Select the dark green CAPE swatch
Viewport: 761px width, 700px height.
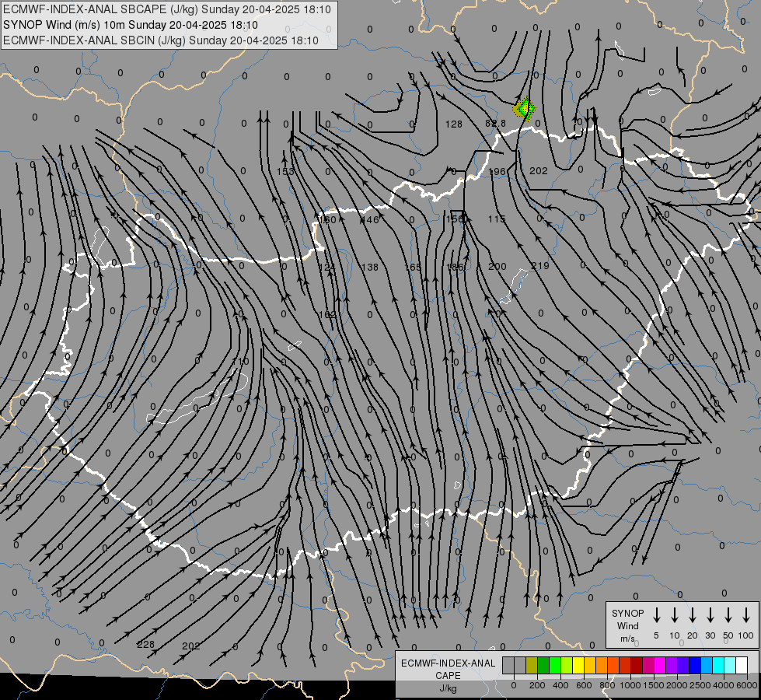[543, 666]
